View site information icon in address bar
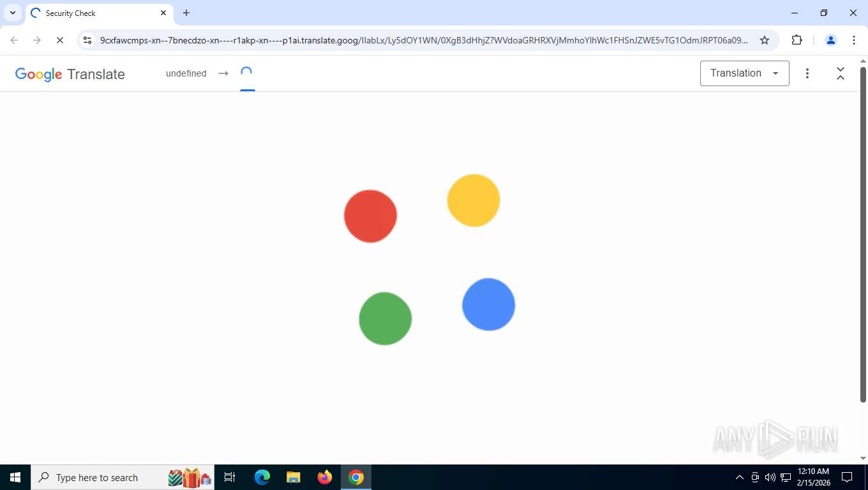Viewport: 868px width, 490px height. point(88,40)
